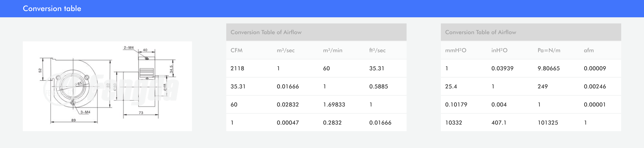Click the 407.1 inH²O cell
The height and width of the screenshot is (148, 644).
click(x=499, y=123)
